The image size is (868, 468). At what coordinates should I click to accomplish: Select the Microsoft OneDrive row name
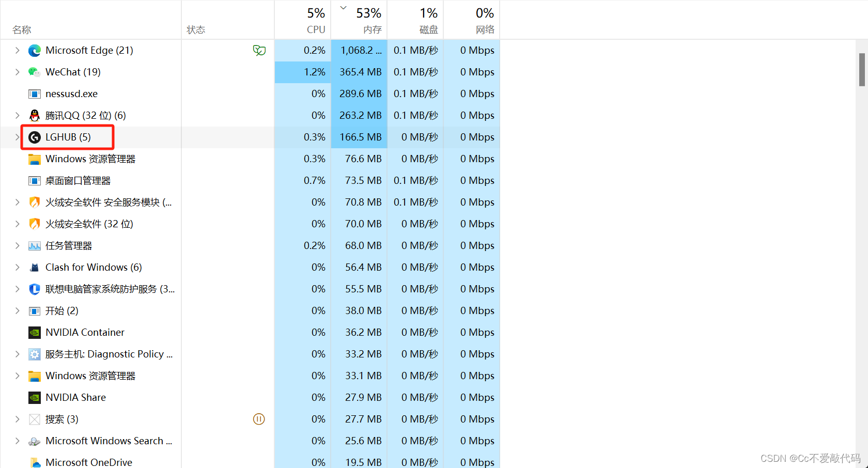pos(89,462)
